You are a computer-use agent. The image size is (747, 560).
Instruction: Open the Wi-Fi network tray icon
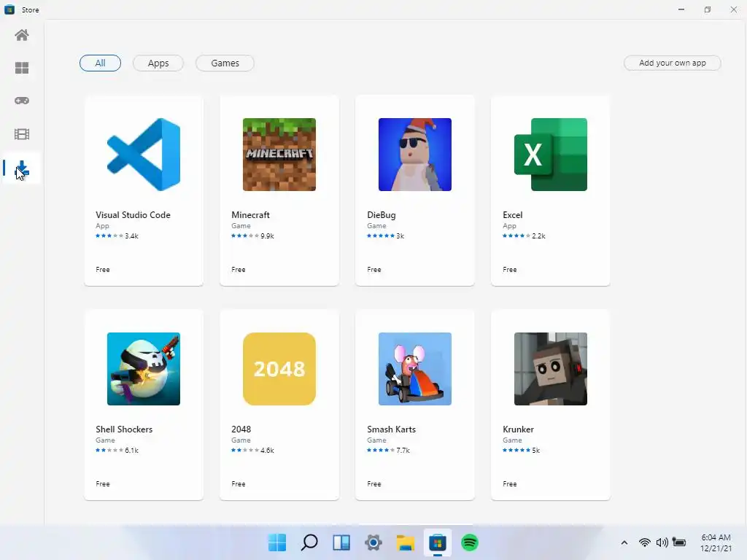645,542
